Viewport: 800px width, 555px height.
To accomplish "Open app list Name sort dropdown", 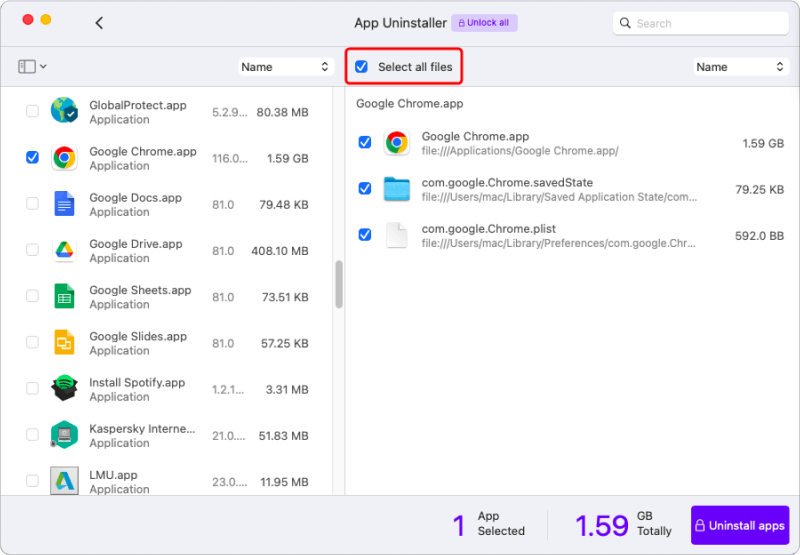I will pos(286,67).
